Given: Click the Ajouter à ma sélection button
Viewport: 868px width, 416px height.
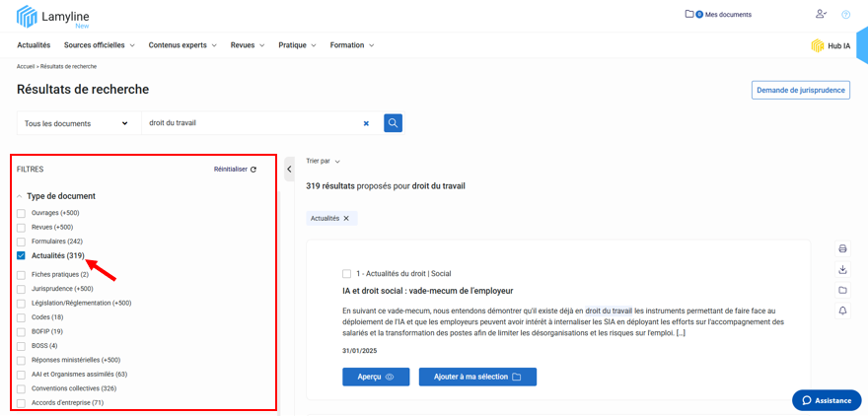Looking at the screenshot, I should pyautogui.click(x=477, y=377).
